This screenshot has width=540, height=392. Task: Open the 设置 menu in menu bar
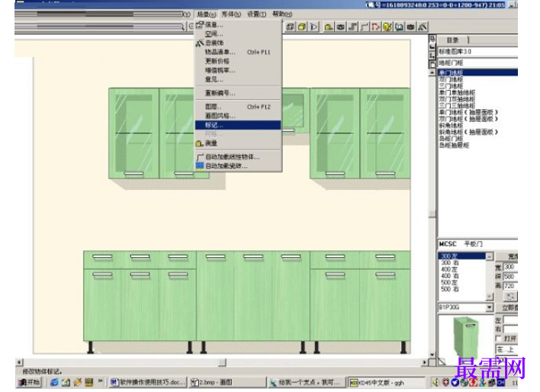click(256, 14)
